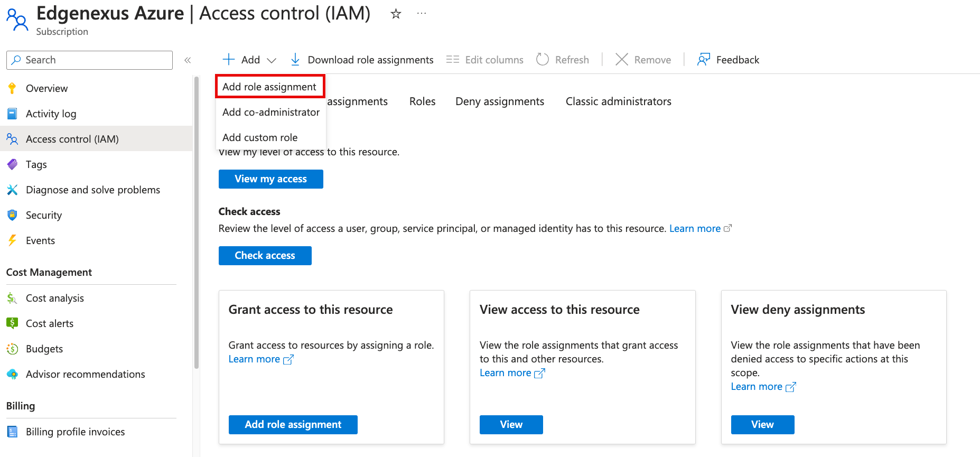
Task: Click the Events lightning bolt icon
Action: coord(12,240)
